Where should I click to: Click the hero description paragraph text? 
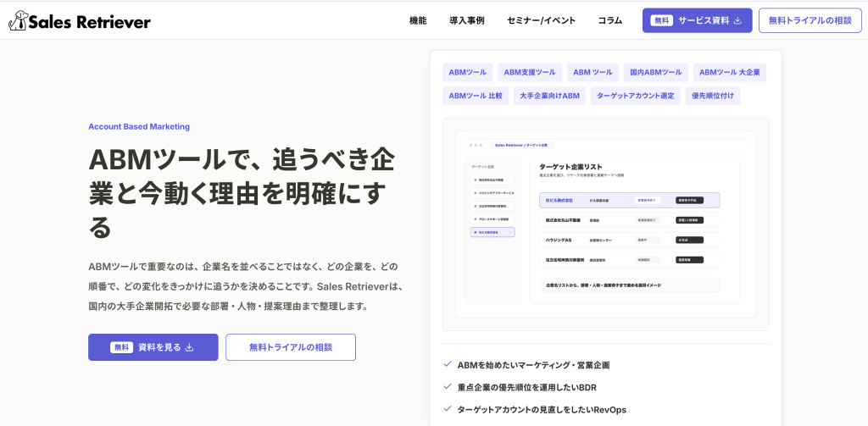(248, 286)
